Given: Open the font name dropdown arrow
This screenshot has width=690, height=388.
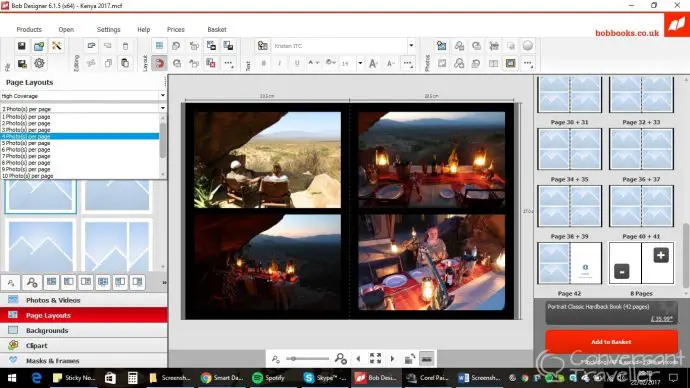Looking at the screenshot, I should click(x=411, y=46).
